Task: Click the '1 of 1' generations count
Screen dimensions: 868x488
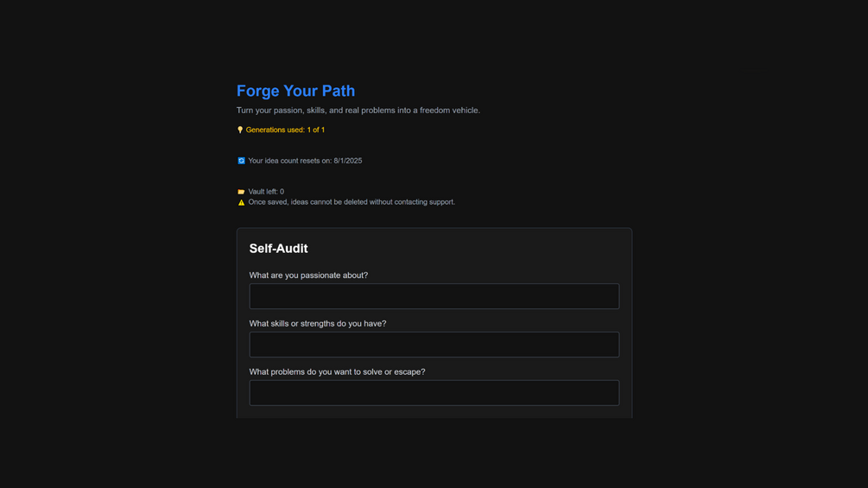Action: point(316,130)
